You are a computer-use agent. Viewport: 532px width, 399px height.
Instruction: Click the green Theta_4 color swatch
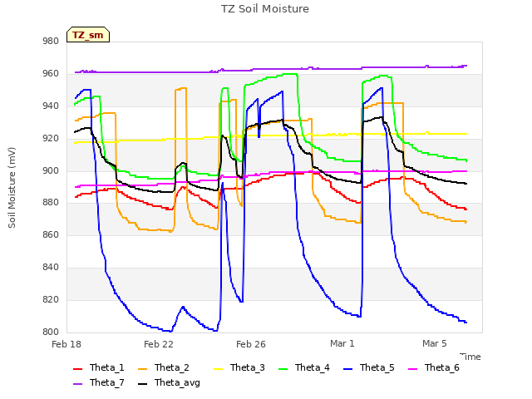283,369
